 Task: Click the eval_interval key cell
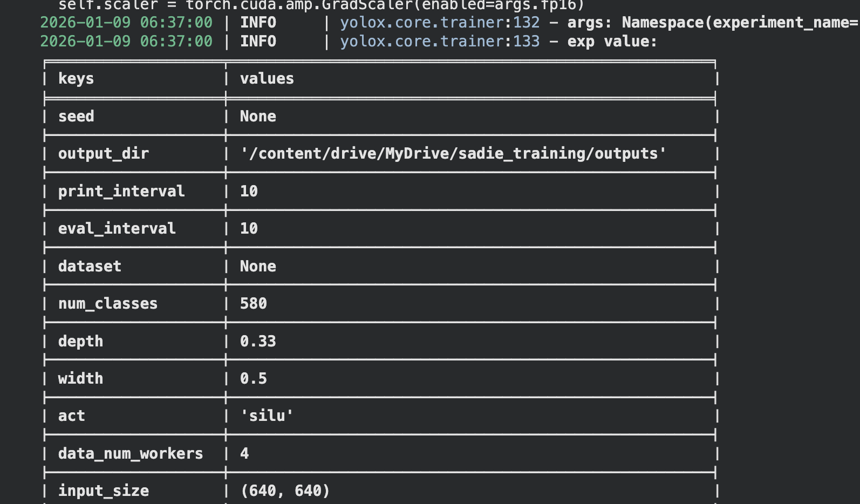coord(117,229)
